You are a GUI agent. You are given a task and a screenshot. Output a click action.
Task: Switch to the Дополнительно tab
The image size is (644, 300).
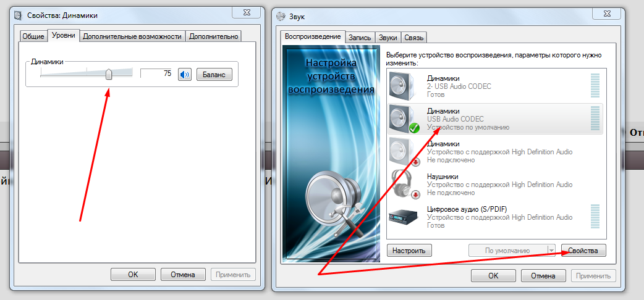tap(213, 36)
